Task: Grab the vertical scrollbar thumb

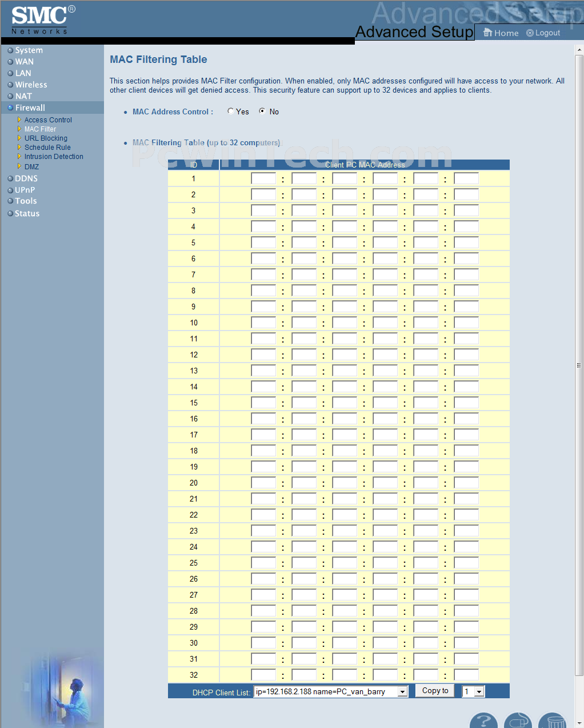Action: tap(579, 365)
